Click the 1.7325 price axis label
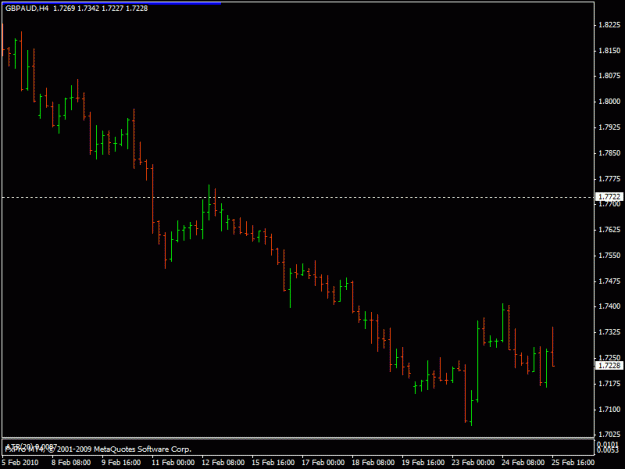Viewport: 625px width, 469px height. pos(609,332)
